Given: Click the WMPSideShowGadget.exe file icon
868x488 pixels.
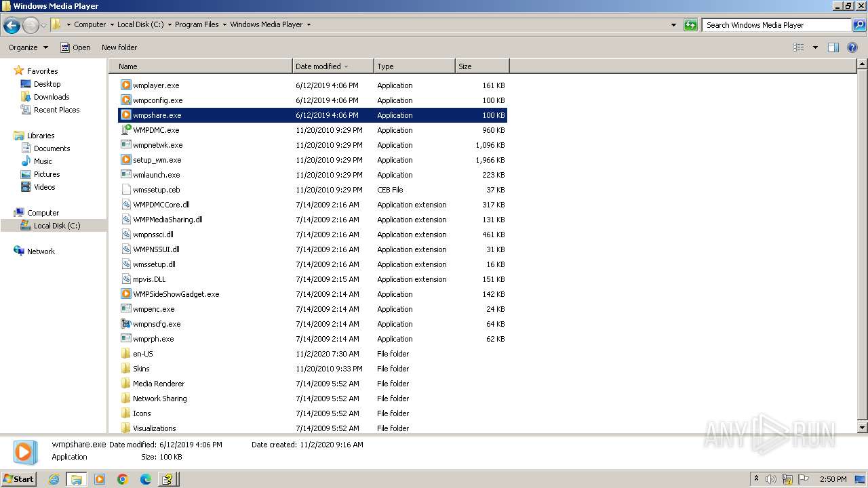Looking at the screenshot, I should coord(125,294).
